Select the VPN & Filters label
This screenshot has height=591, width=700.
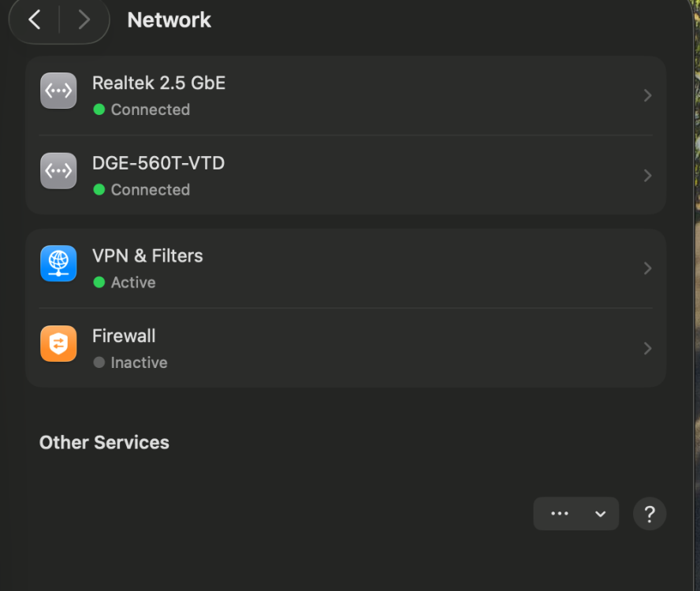(147, 256)
